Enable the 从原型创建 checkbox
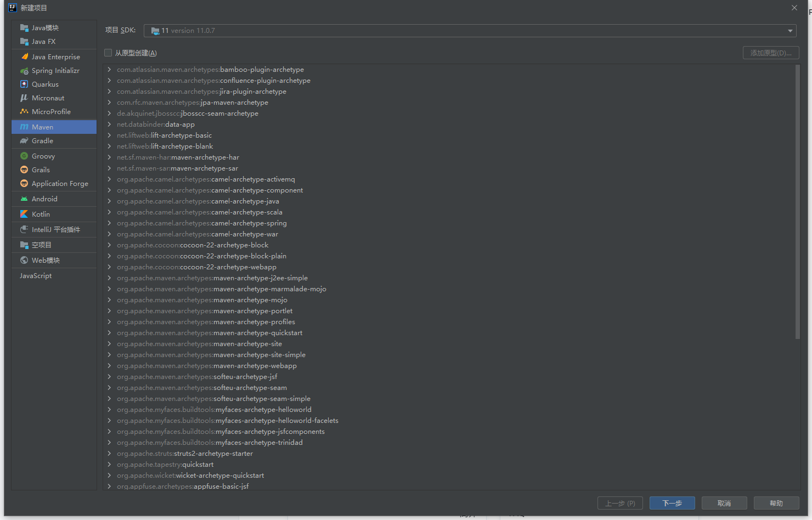 pyautogui.click(x=108, y=53)
